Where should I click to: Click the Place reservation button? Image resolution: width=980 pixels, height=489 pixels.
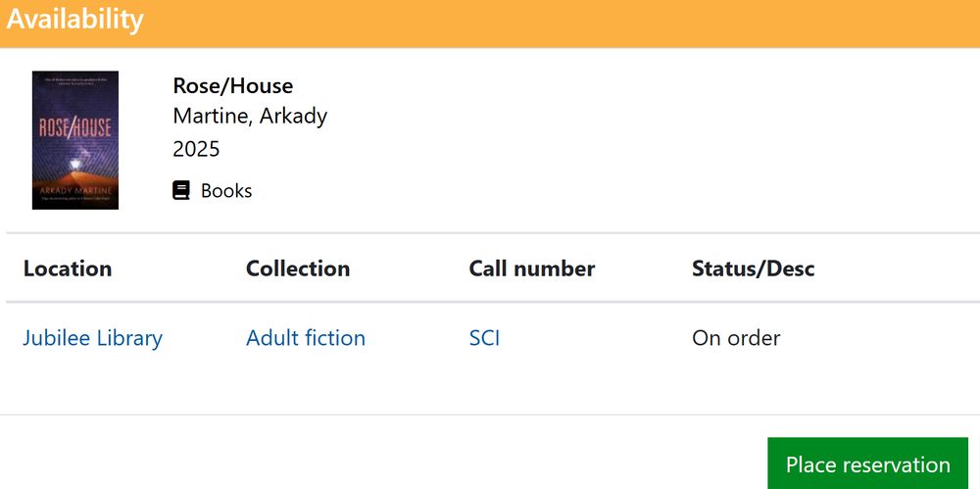[867, 464]
